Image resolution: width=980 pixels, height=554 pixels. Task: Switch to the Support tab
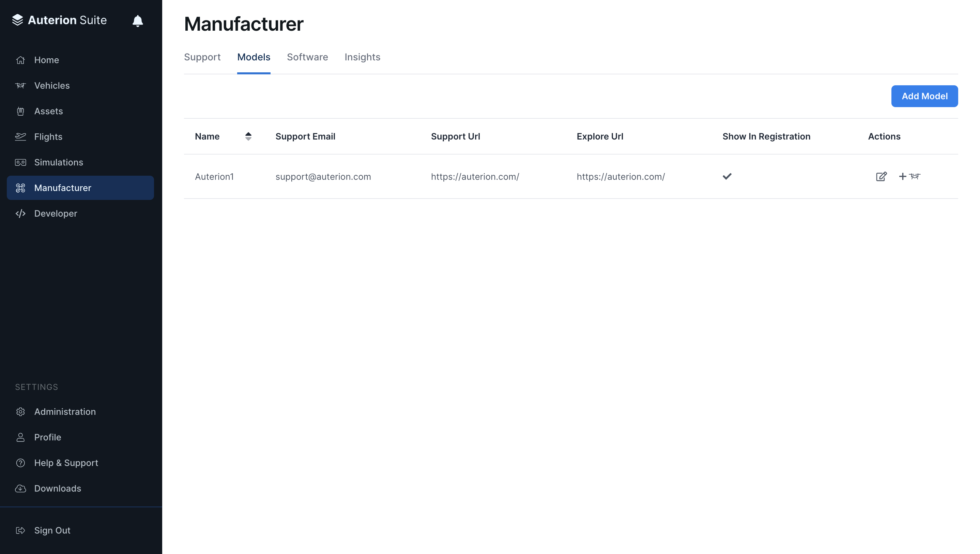202,57
